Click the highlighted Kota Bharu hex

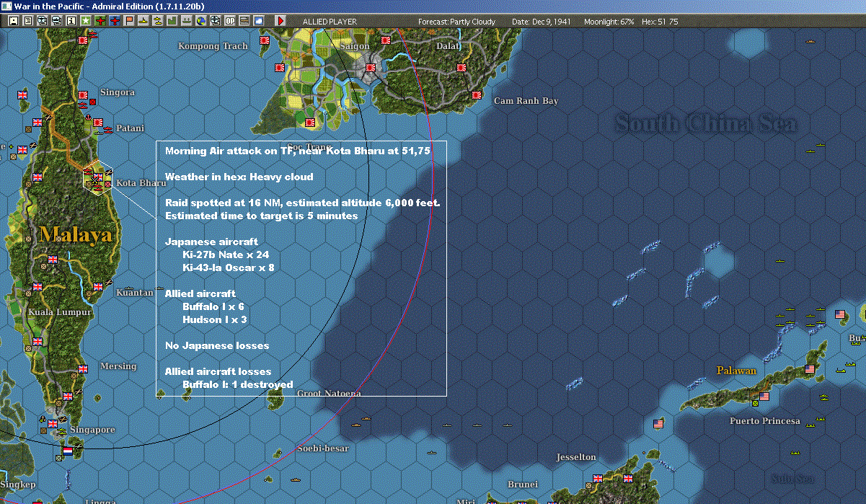[x=99, y=177]
